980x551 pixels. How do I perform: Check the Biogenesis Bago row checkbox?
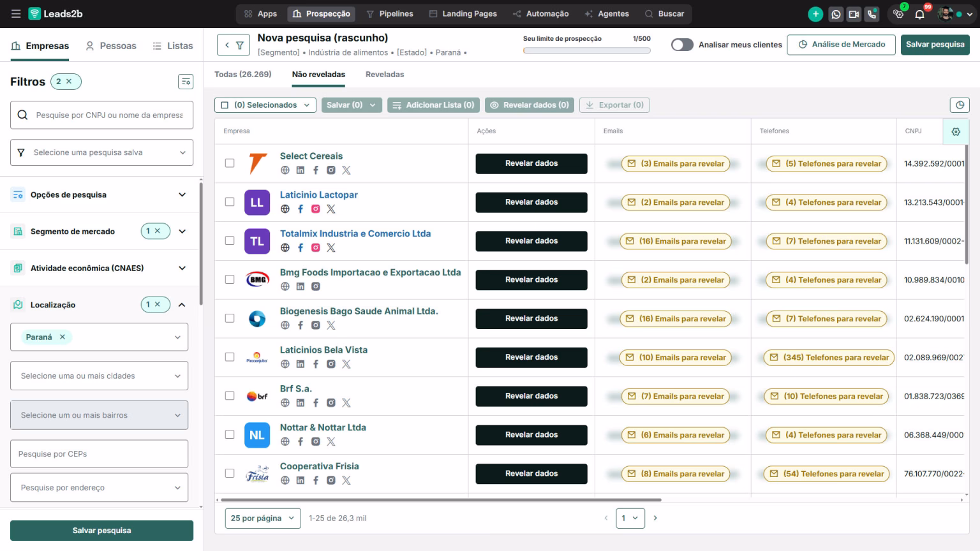click(230, 318)
